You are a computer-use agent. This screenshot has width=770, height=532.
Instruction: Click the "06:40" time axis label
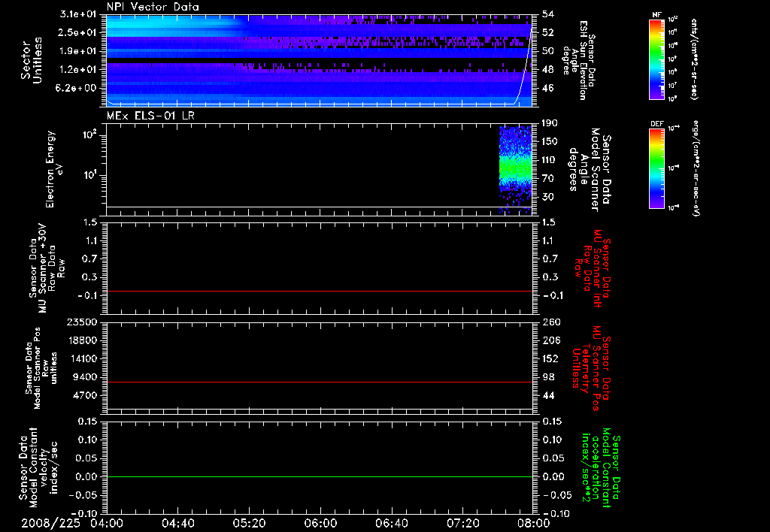point(391,523)
